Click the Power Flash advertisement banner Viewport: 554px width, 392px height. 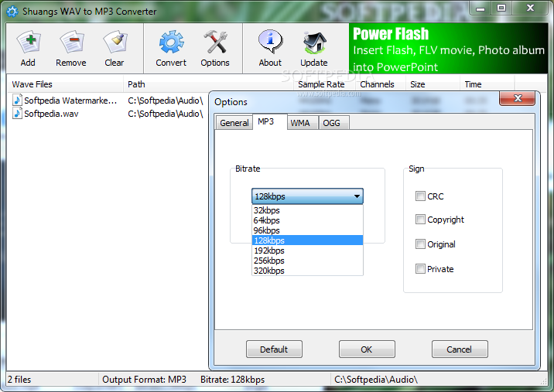448,49
